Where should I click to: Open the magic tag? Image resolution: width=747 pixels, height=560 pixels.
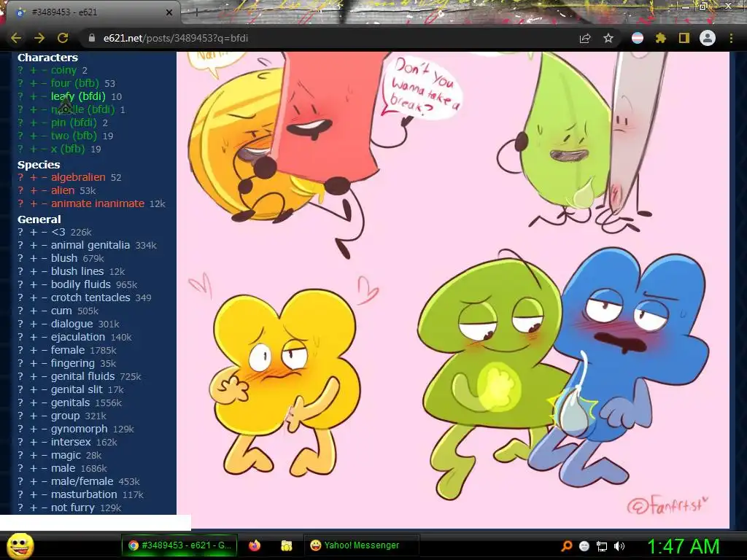tap(66, 455)
